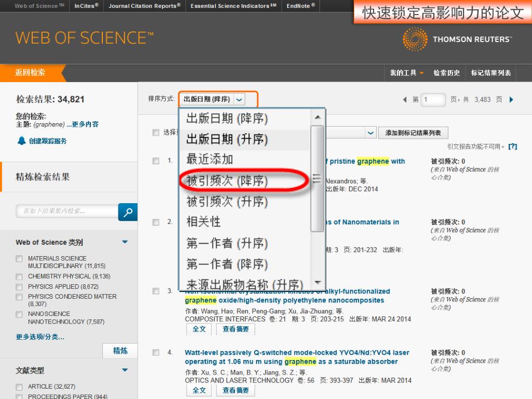The height and width of the screenshot is (399, 532).
Task: Open 检索历史 search history
Action: tap(446, 73)
